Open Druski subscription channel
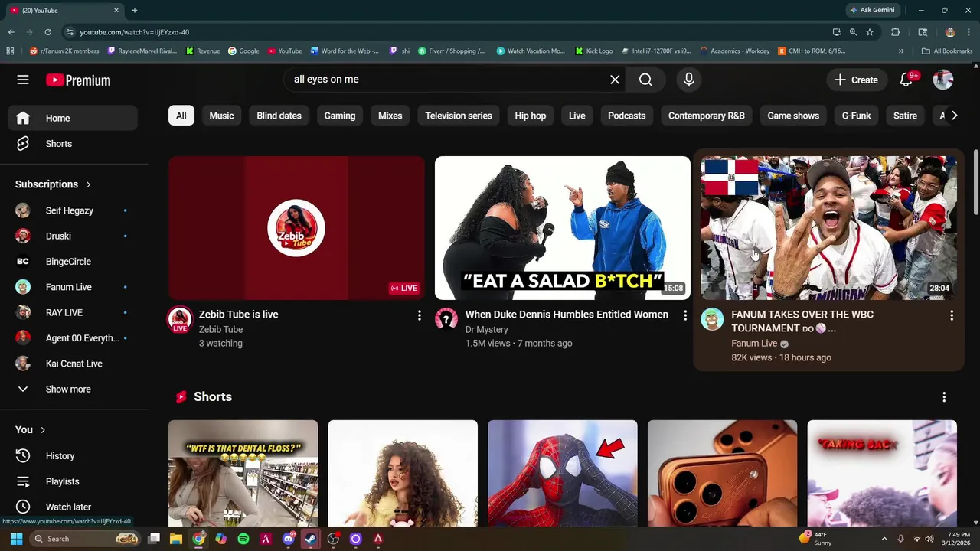The height and width of the screenshot is (551, 980). point(73,236)
